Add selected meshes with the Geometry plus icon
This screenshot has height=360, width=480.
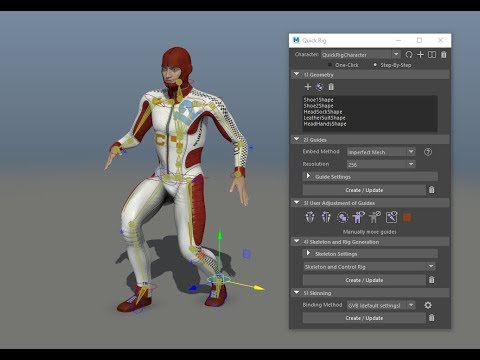coord(308,87)
